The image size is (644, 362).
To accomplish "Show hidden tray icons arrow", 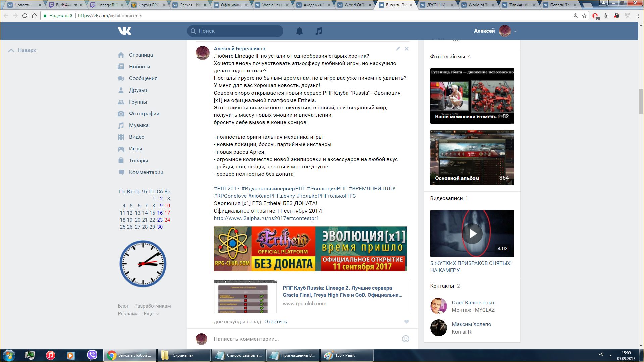I will coord(610,355).
